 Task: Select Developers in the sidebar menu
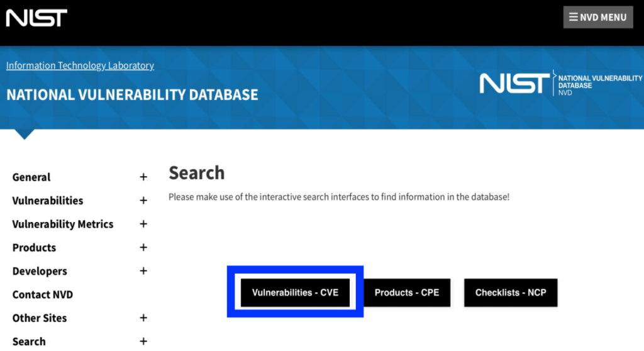40,271
